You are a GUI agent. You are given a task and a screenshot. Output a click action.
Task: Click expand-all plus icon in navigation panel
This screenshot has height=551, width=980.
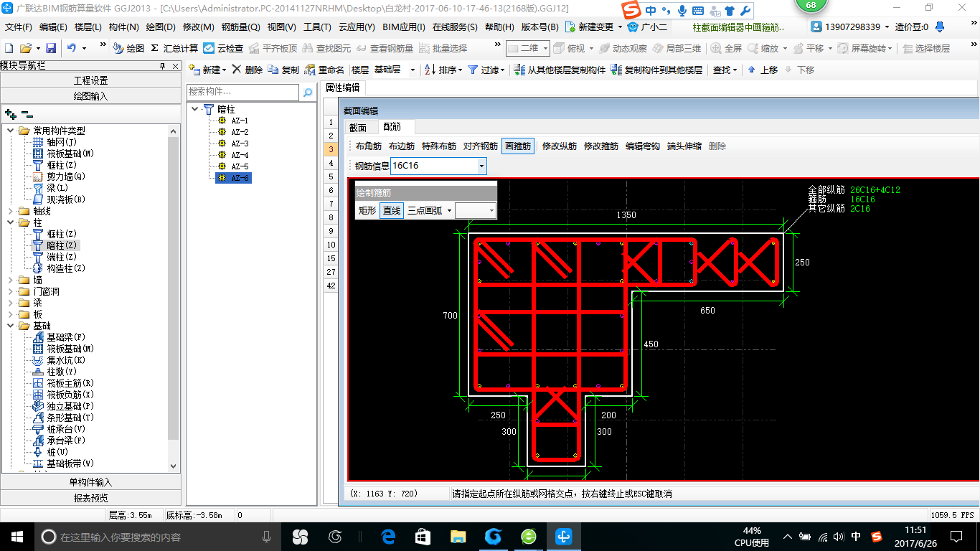coord(10,114)
